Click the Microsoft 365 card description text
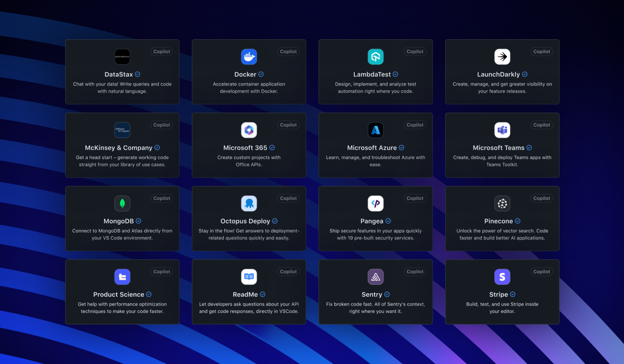Viewport: 624px width, 364px height. point(249,161)
